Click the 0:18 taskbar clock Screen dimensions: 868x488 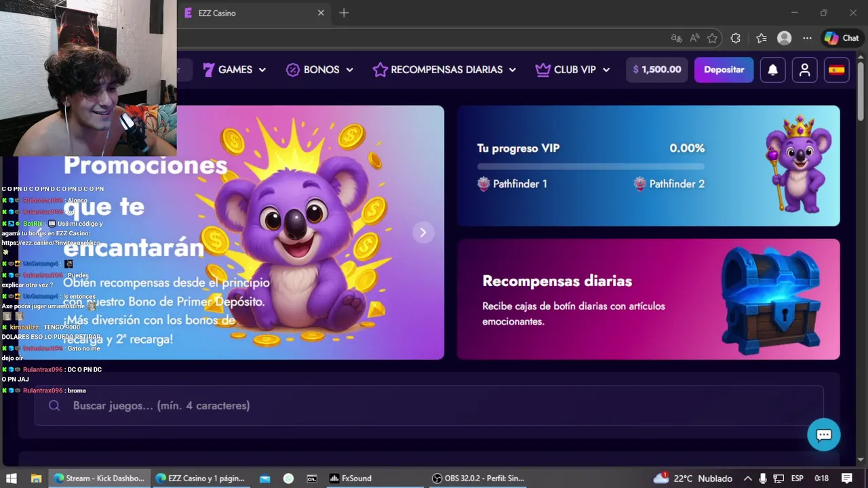click(821, 478)
